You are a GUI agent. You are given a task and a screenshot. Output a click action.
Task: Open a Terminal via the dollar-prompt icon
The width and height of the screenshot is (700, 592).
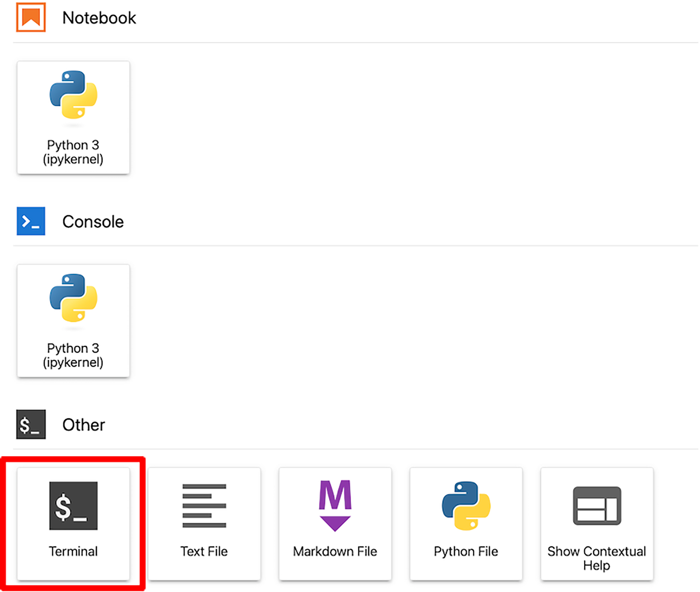point(73,506)
